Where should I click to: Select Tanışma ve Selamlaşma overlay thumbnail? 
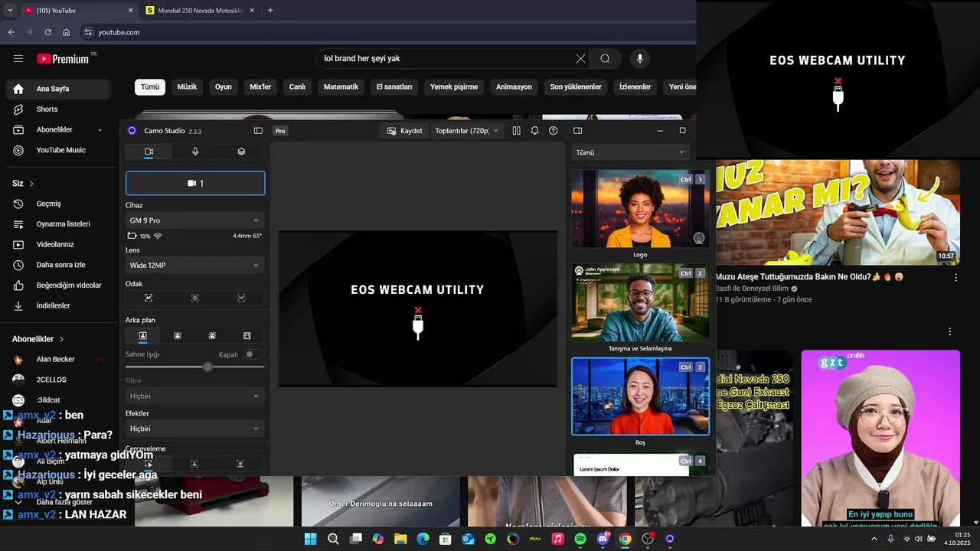pos(640,303)
